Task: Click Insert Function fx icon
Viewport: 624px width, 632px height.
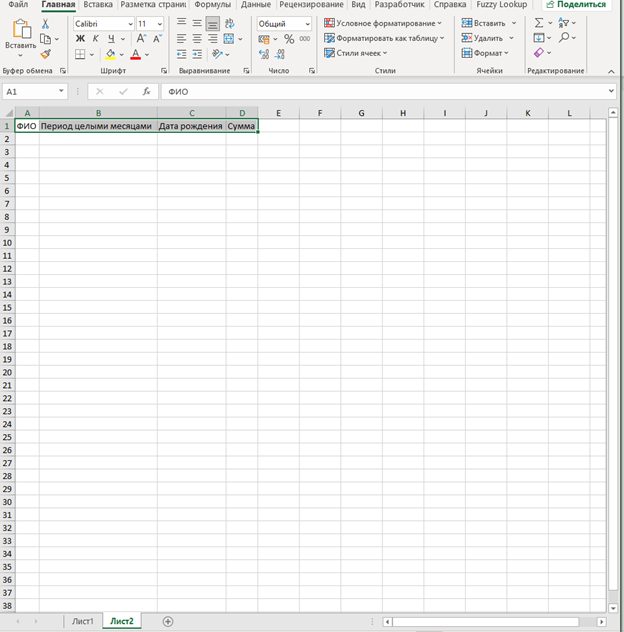Action: coord(147,91)
